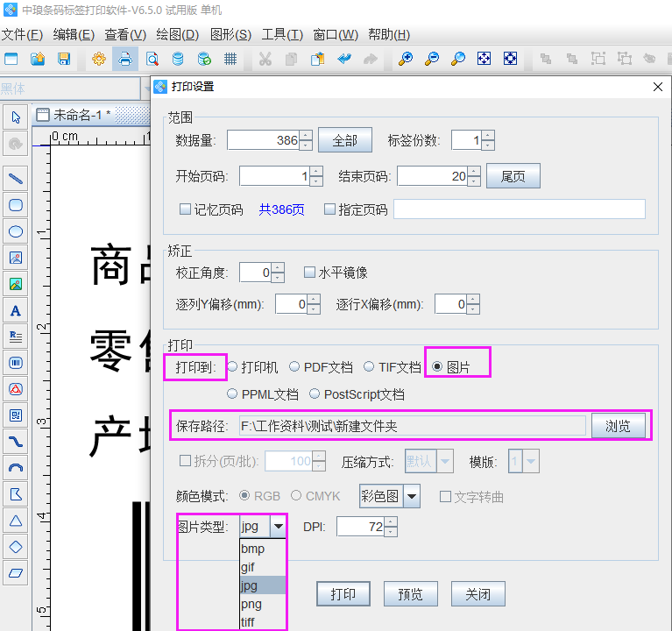
Task: Click the 数据量 input field
Action: (x=264, y=140)
